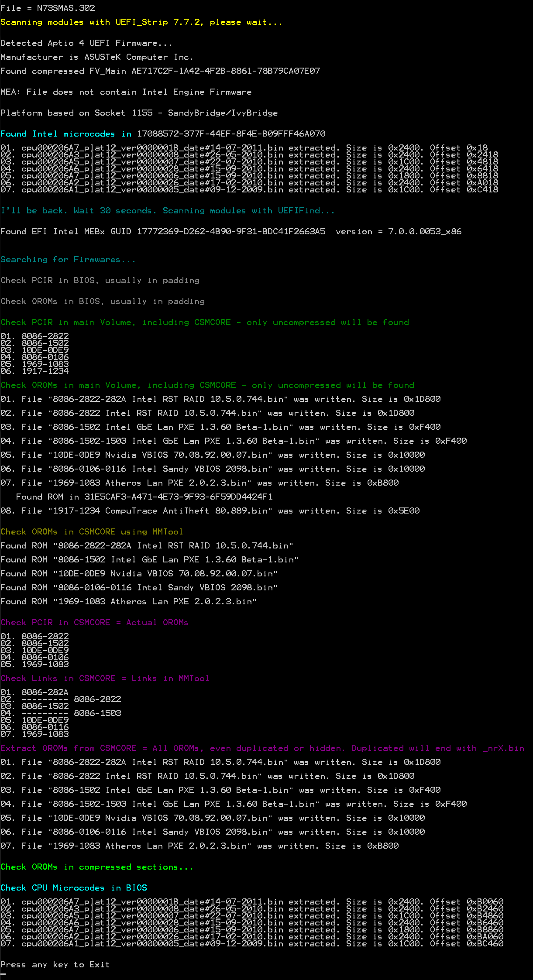Click links entry "01. 8086-282A"
The image size is (533, 980).
[34, 692]
